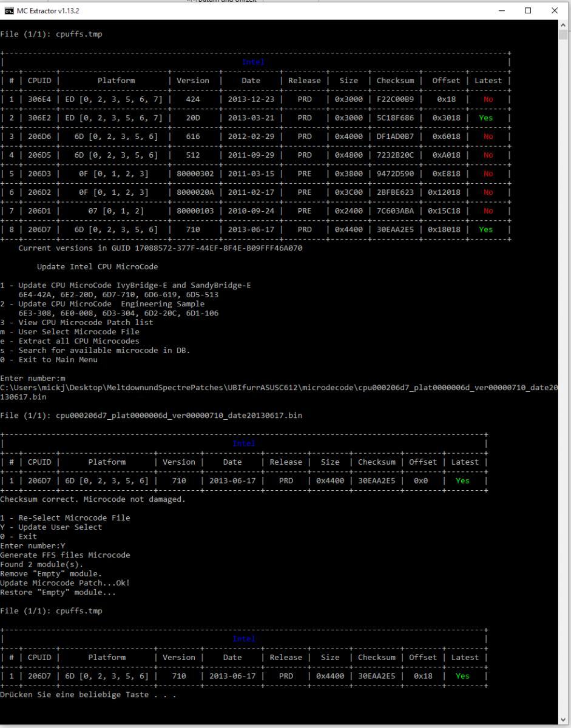
Task: Click 'Drücken Sie eine beliebige Taste' prompt
Action: tap(89, 695)
